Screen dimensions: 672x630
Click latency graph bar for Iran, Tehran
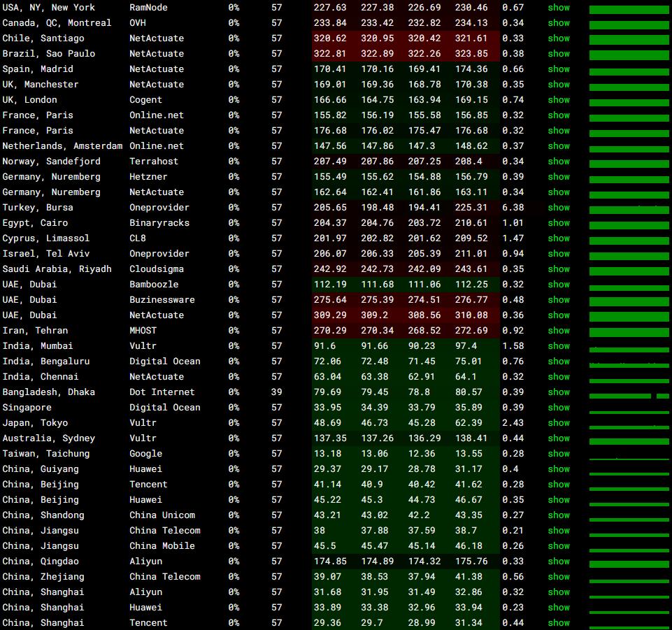click(629, 333)
